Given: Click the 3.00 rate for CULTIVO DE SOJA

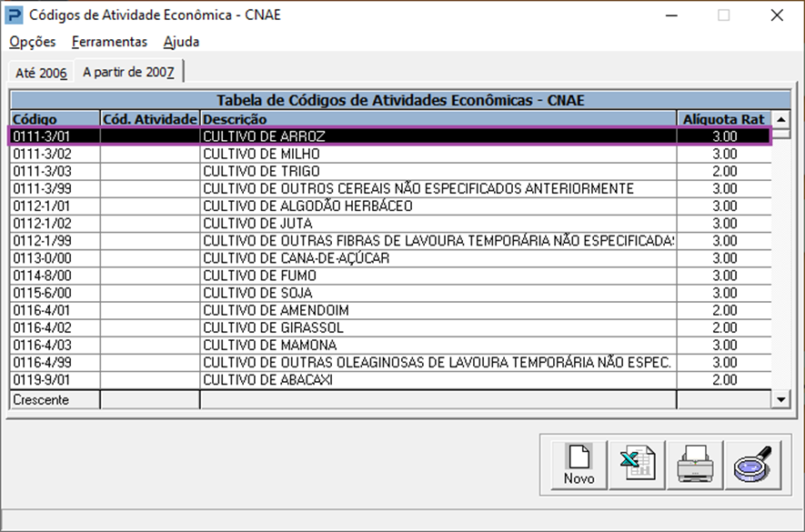Looking at the screenshot, I should tap(724, 293).
